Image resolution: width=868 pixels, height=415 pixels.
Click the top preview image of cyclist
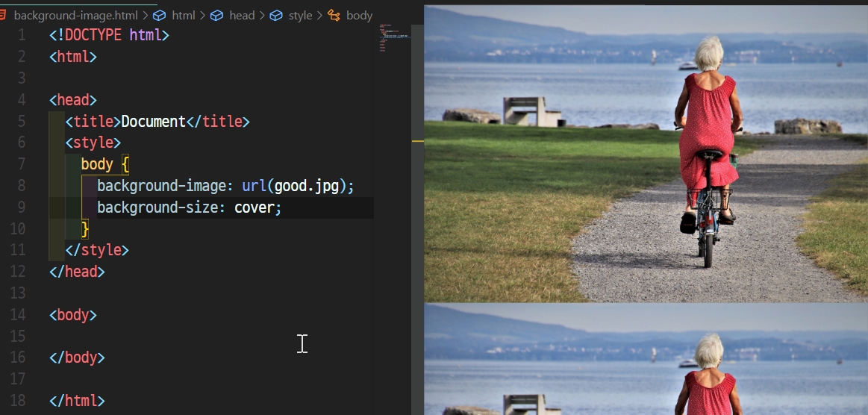coord(646,154)
